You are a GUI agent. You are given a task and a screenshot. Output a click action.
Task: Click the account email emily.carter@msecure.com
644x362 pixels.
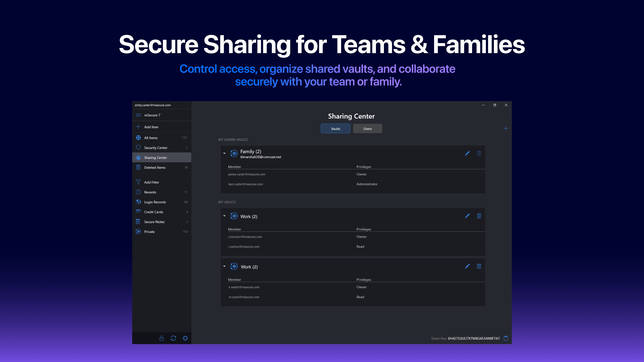pyautogui.click(x=153, y=105)
